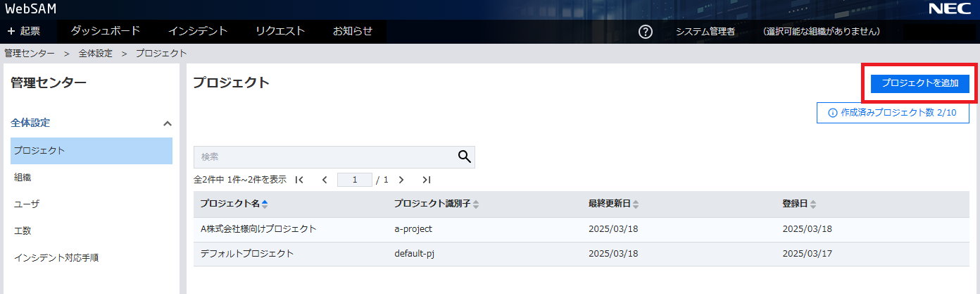Image resolution: width=980 pixels, height=294 pixels.
Task: Open the A株式会社様向けプロジェクト row
Action: [258, 229]
